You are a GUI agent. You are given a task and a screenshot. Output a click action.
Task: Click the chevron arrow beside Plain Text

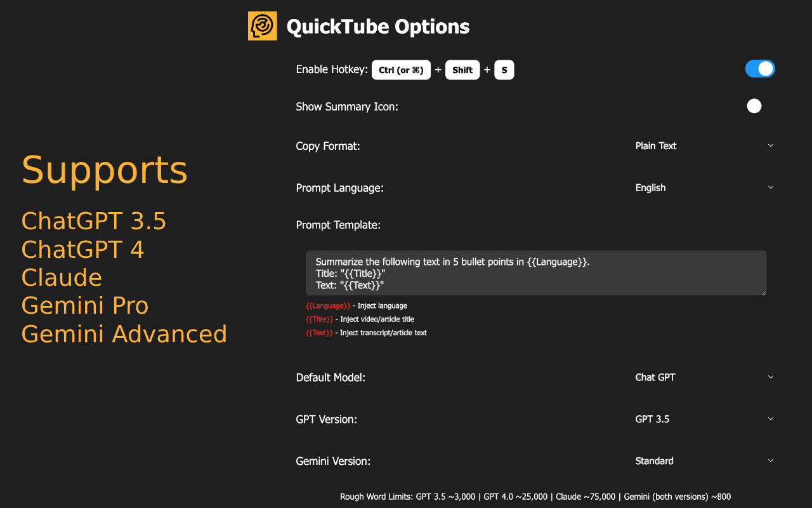(x=771, y=146)
